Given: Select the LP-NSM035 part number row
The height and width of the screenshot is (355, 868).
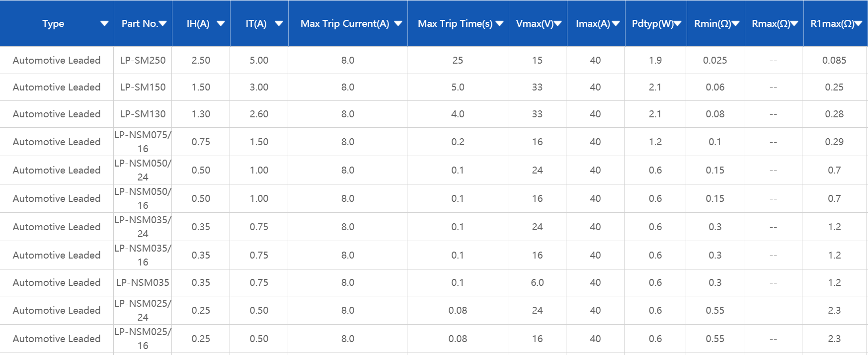Looking at the screenshot, I should (x=143, y=282).
